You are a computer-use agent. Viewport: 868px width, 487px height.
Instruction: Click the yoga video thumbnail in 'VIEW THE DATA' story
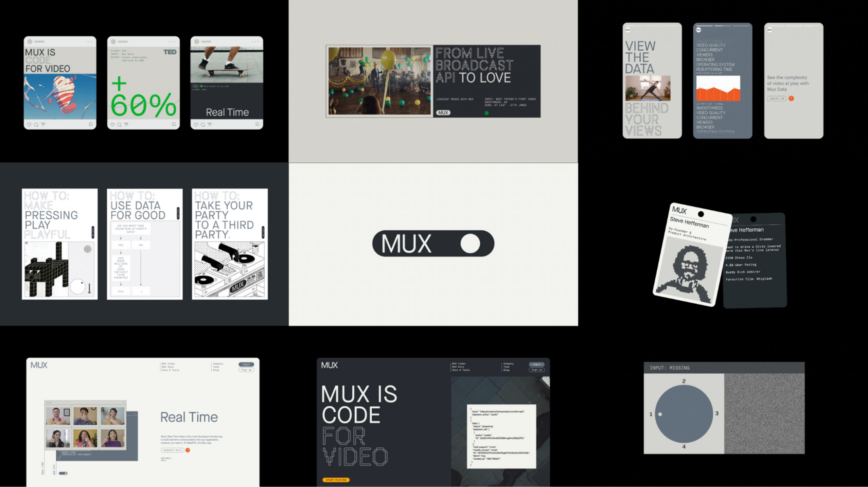pos(648,88)
